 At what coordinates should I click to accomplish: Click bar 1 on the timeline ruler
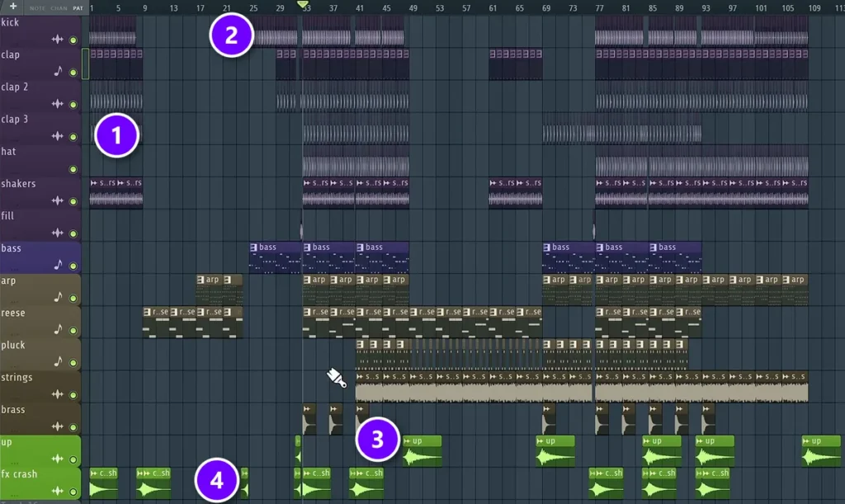tap(92, 8)
